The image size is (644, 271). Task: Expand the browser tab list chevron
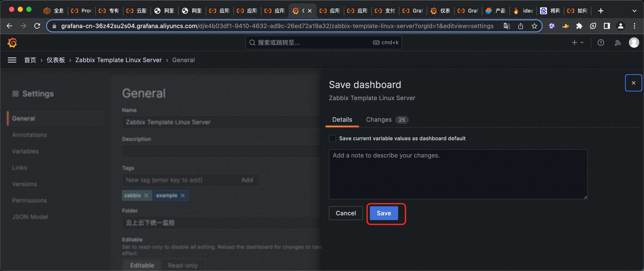pos(634,11)
